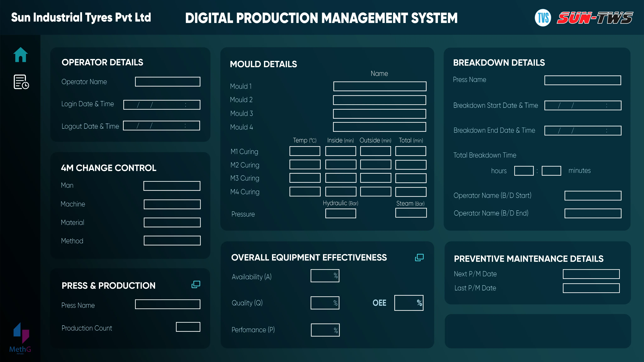Select M3 Curing Temp box

305,178
